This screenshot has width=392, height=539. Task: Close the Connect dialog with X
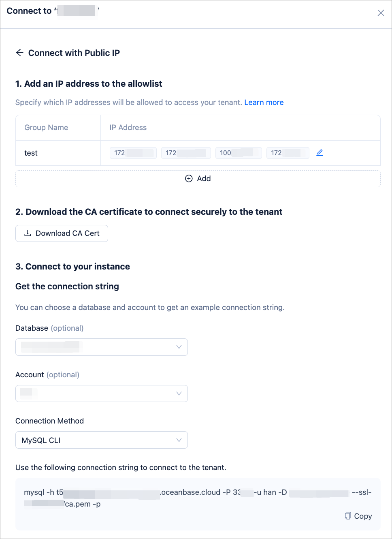pos(381,13)
